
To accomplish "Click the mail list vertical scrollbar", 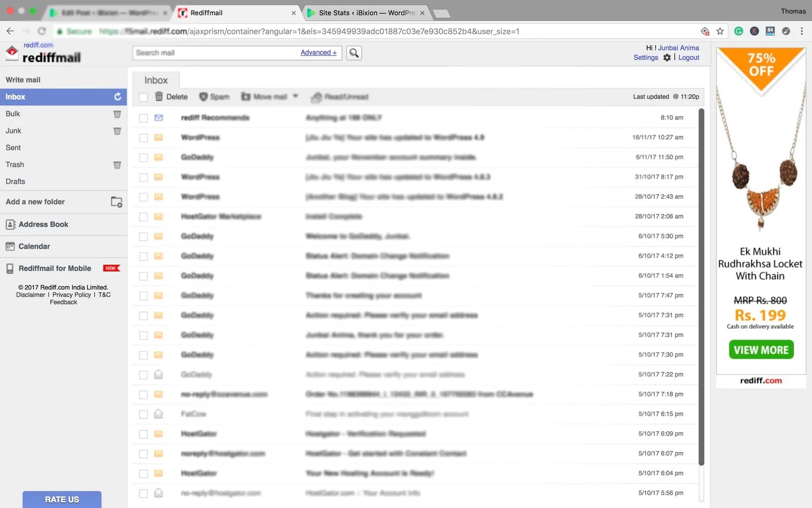I will click(701, 287).
